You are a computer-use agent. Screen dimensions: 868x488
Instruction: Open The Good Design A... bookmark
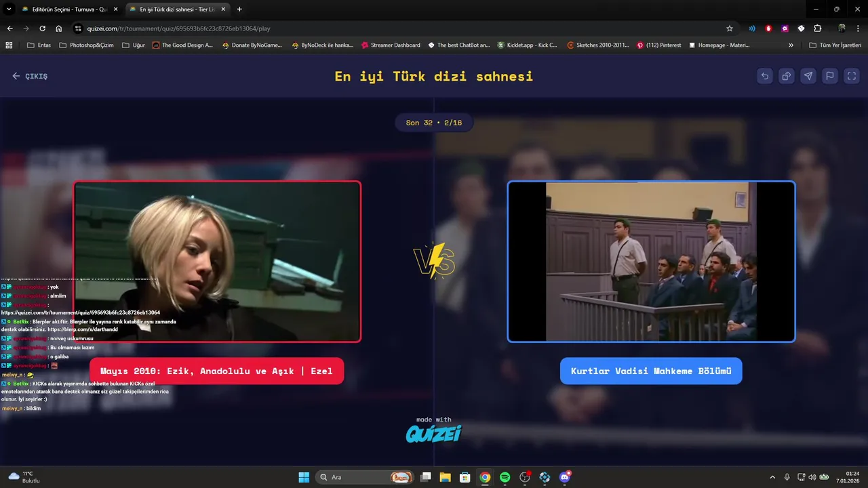(182, 45)
